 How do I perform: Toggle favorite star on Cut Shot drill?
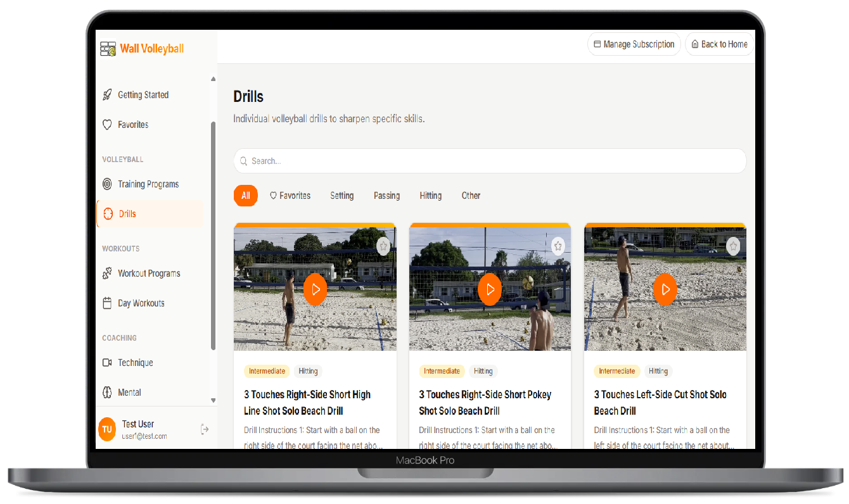732,246
